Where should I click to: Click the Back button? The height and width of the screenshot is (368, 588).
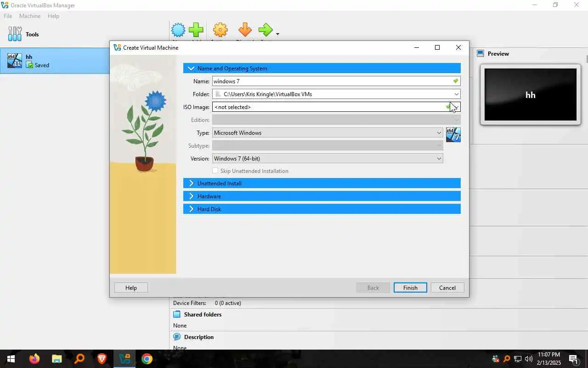[x=373, y=288]
